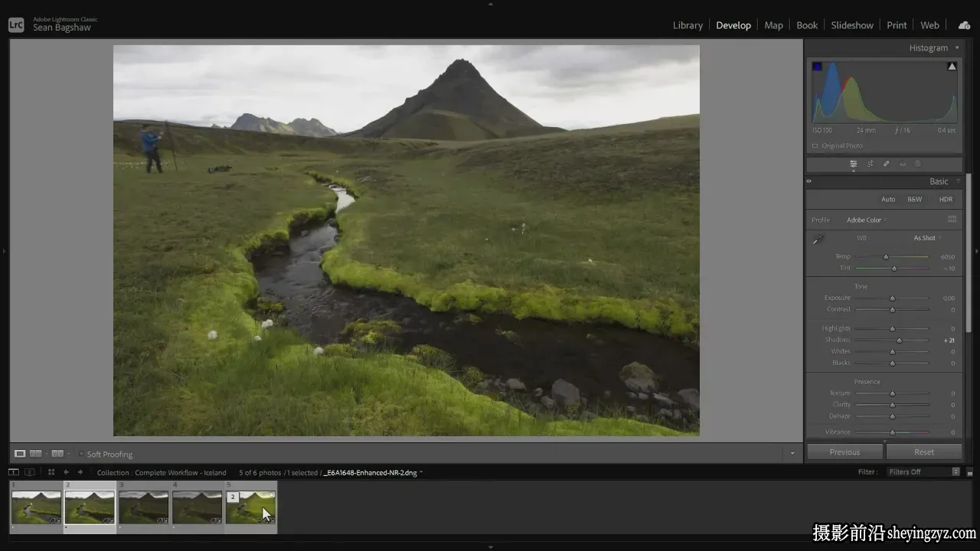The height and width of the screenshot is (551, 980).
Task: Pick the White Balance eyedropper tool
Action: tap(818, 240)
